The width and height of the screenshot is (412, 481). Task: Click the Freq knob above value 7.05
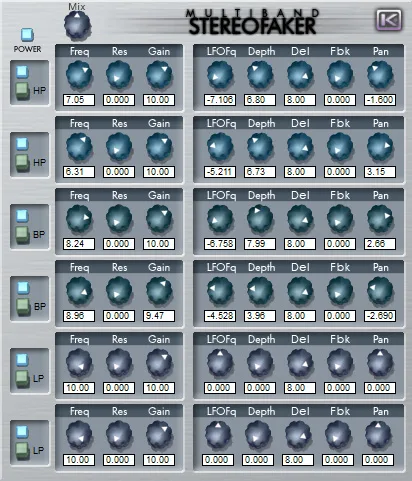pyautogui.click(x=79, y=75)
